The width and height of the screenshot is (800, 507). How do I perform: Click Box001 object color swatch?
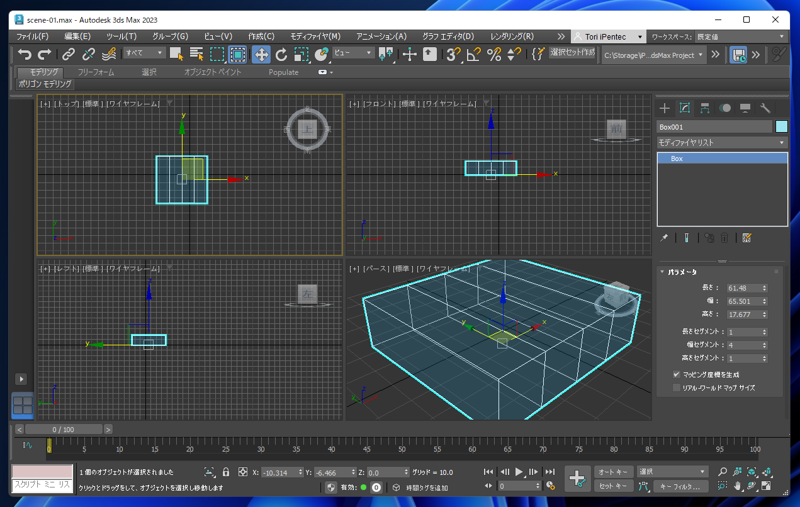(x=781, y=126)
